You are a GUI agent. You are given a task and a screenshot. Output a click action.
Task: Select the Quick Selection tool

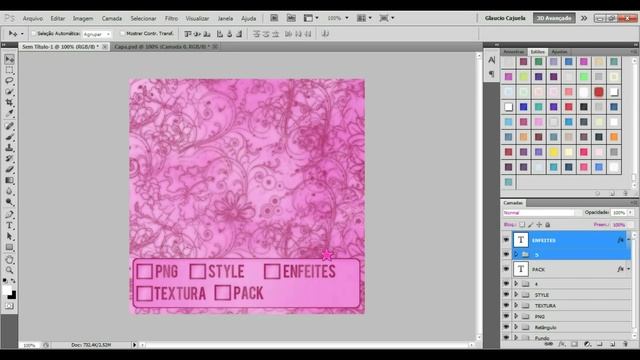pos(9,91)
